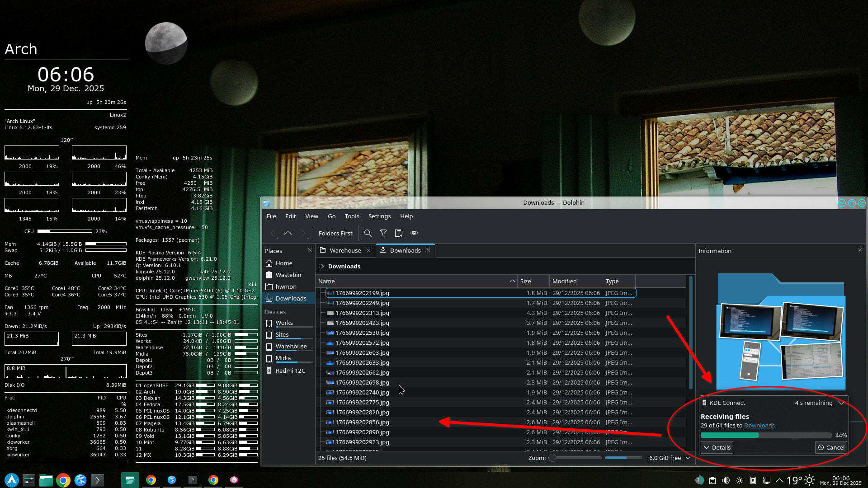Cancel the KDE Connect file transfer
Viewport: 868px width, 488px height.
[x=831, y=447]
